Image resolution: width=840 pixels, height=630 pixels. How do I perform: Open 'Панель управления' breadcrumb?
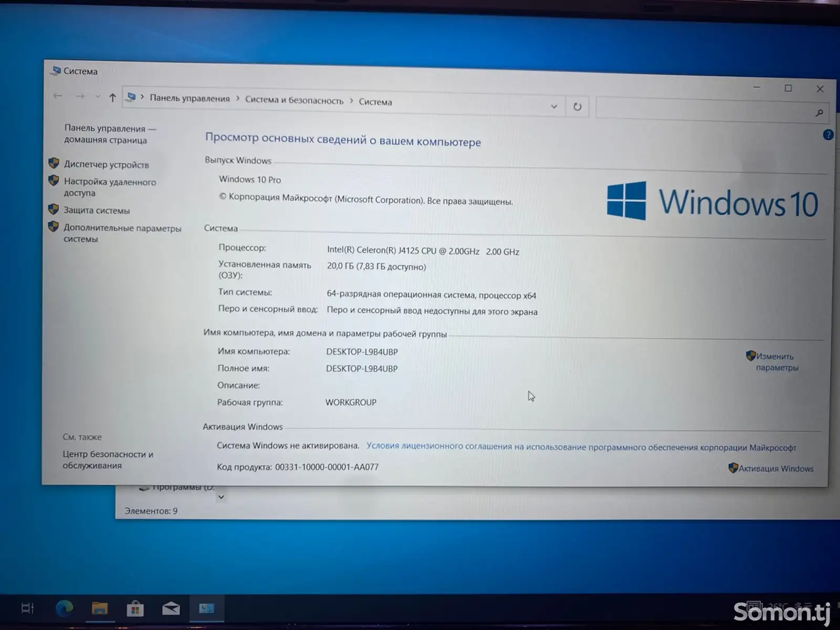pyautogui.click(x=190, y=98)
